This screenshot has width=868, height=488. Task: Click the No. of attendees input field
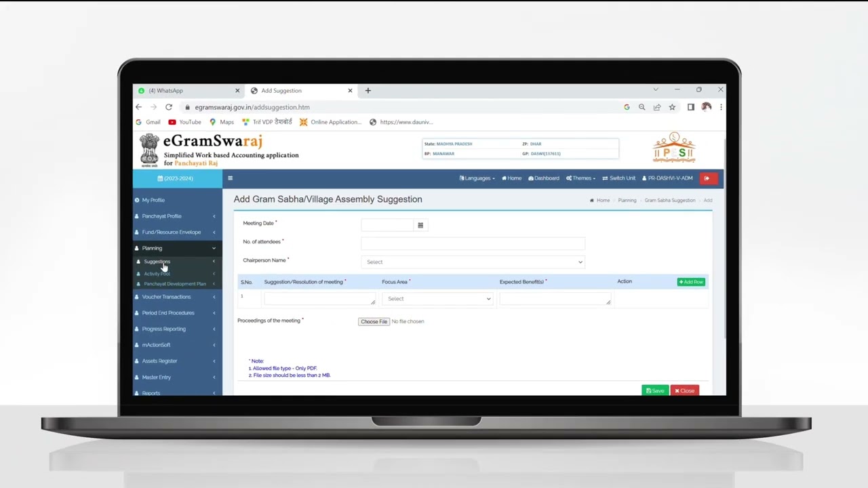coord(473,243)
